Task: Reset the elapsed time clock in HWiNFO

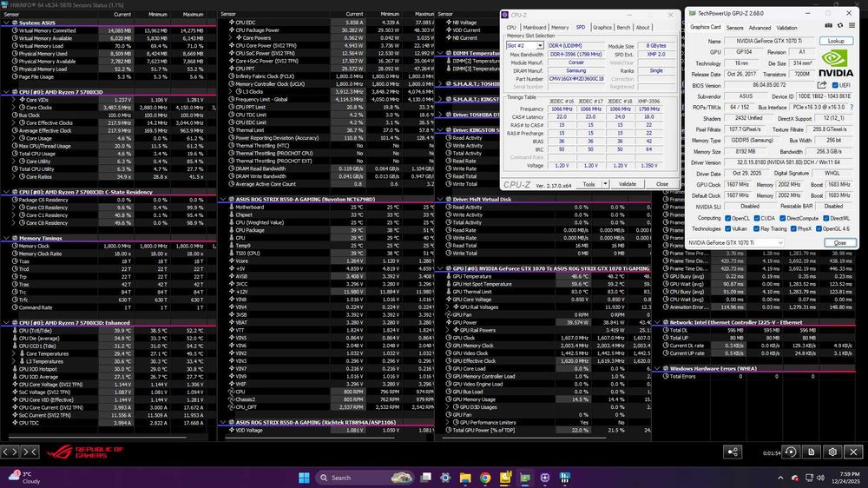Action: point(791,452)
